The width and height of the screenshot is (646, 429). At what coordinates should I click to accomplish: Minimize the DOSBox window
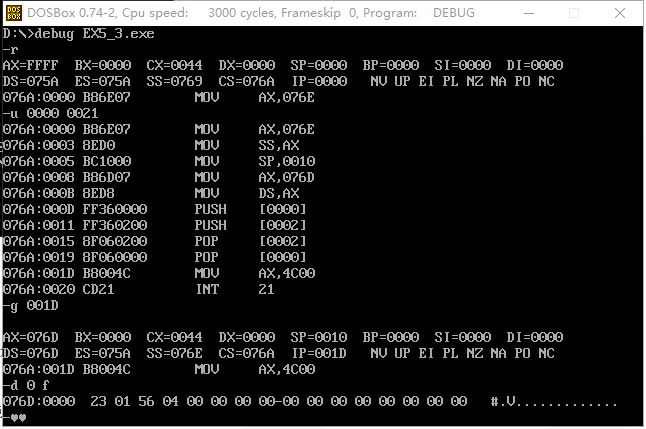click(529, 13)
